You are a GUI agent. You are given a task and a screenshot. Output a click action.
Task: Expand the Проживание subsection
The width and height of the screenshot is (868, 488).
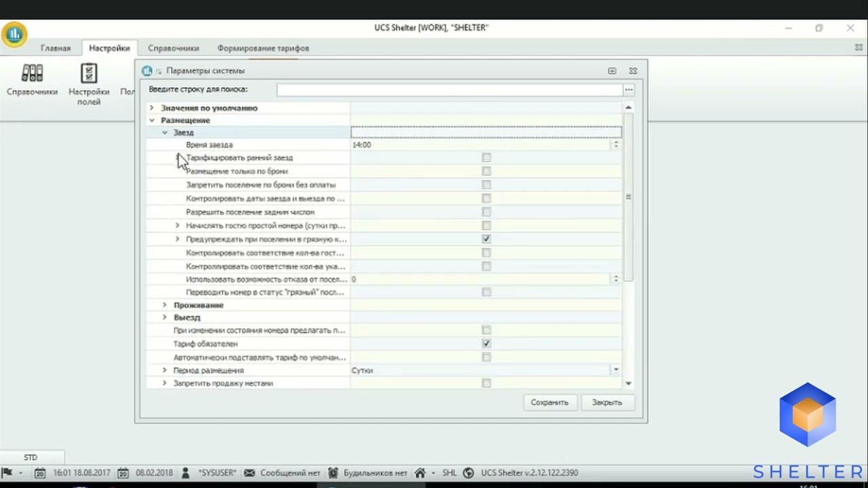[165, 305]
